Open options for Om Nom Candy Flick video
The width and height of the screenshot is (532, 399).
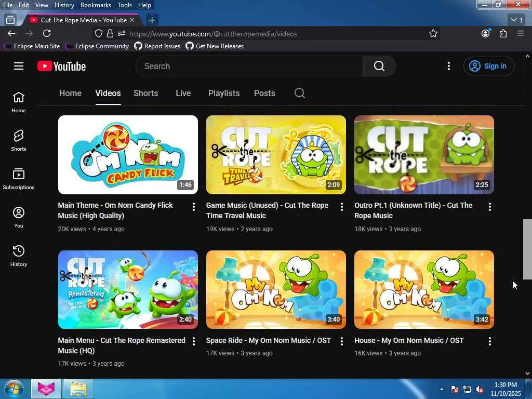click(x=193, y=207)
